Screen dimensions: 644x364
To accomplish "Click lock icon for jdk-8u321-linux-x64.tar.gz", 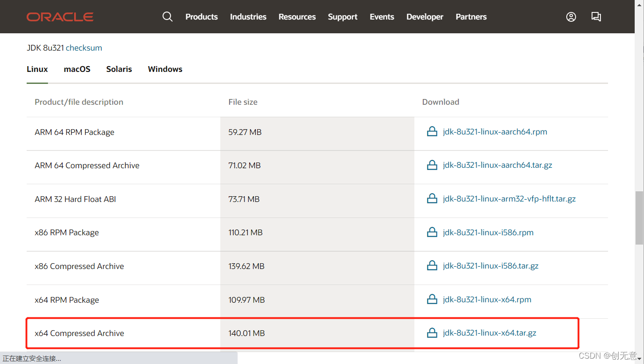I will pyautogui.click(x=432, y=332).
